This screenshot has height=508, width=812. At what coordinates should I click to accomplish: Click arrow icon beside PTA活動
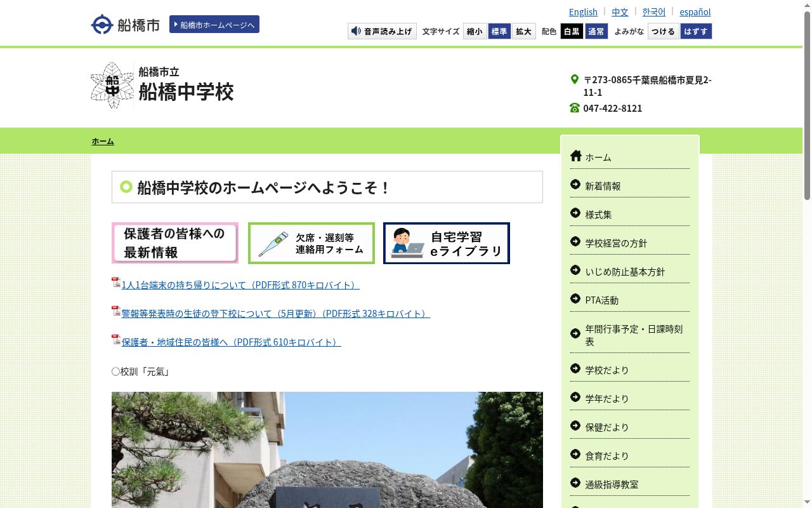pos(575,298)
